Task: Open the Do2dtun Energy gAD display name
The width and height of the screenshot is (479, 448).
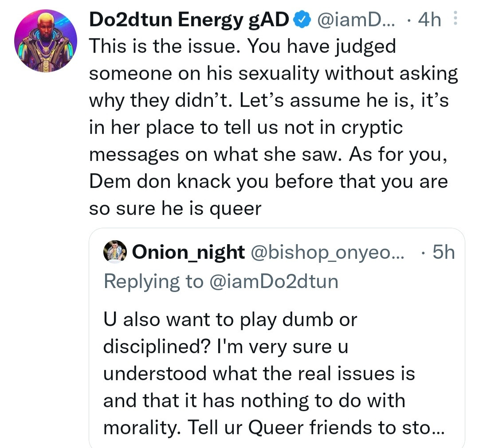Action: coord(189,20)
